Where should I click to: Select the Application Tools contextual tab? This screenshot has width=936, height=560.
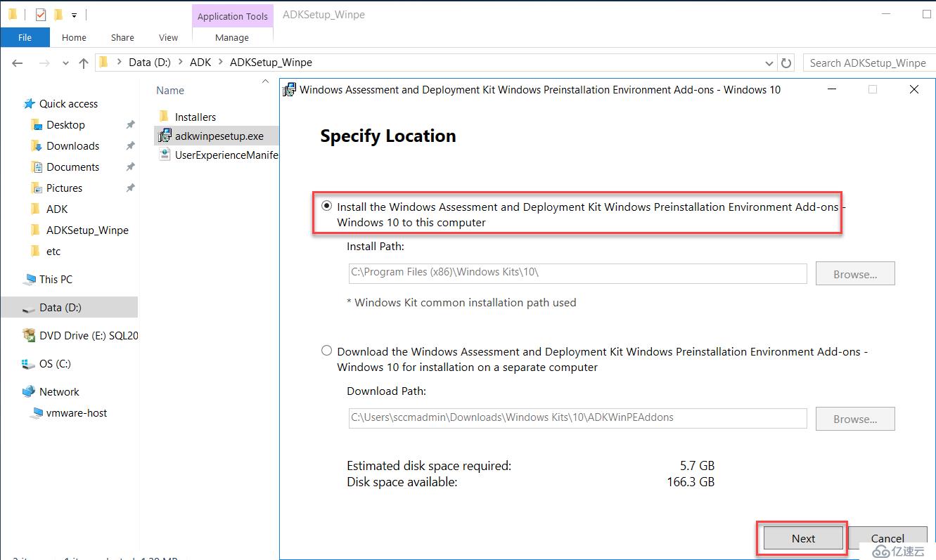tap(232, 15)
